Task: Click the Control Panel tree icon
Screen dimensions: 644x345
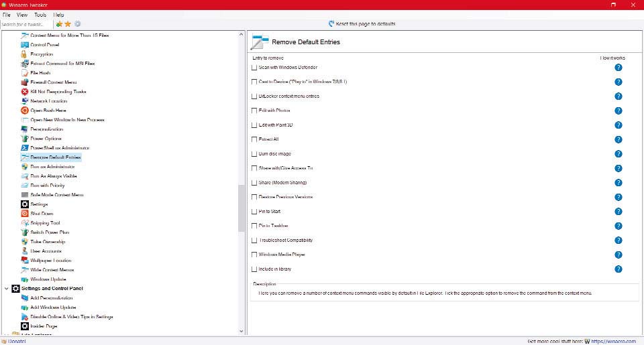Action: [25, 45]
